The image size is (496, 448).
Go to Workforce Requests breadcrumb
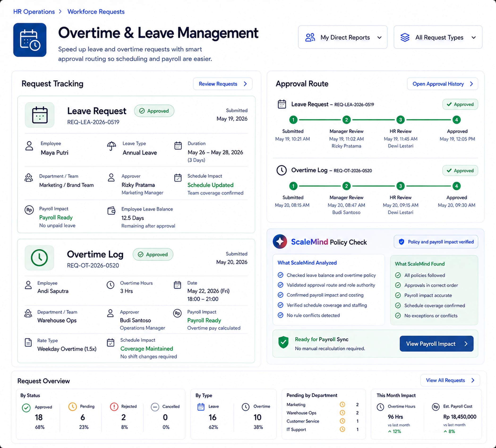[96, 12]
